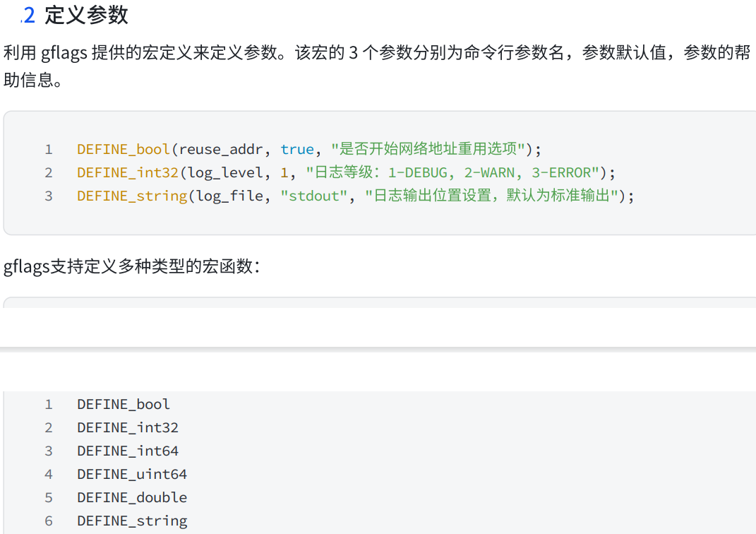This screenshot has height=534, width=756.
Task: Click 'reuse_addr' parameter name in code
Action: [x=221, y=149]
